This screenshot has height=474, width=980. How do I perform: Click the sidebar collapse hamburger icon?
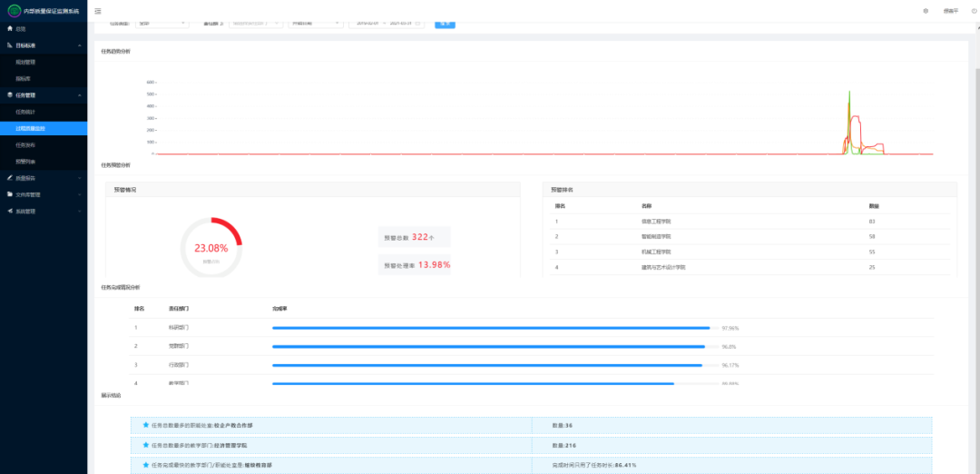pos(98,11)
